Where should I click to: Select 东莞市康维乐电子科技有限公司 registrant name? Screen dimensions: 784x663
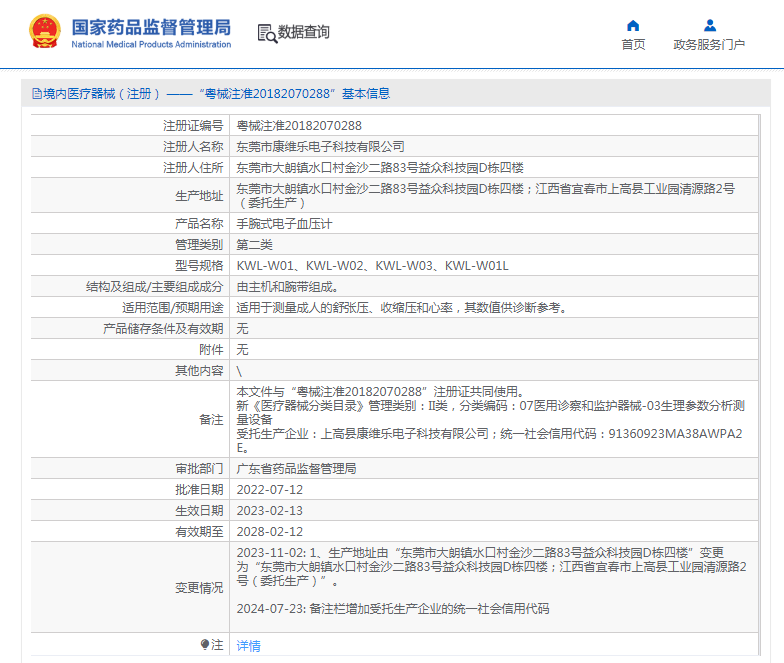point(320,146)
